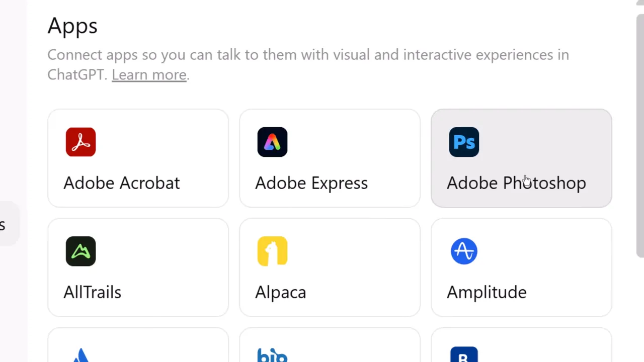The width and height of the screenshot is (644, 362).
Task: Select the Amplitude name label
Action: (487, 292)
